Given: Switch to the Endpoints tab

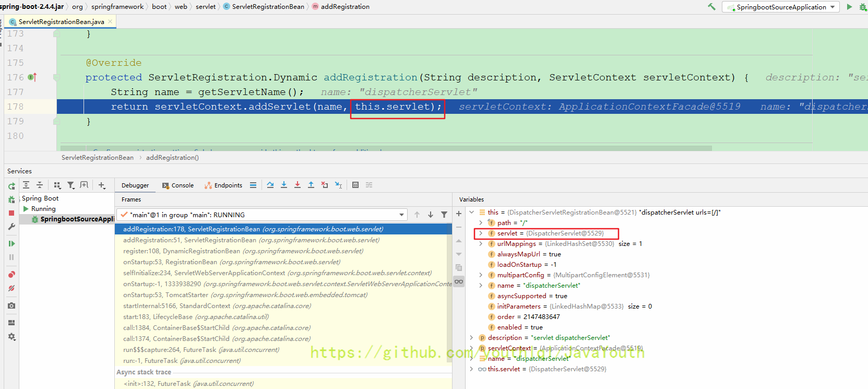Looking at the screenshot, I should coord(223,185).
